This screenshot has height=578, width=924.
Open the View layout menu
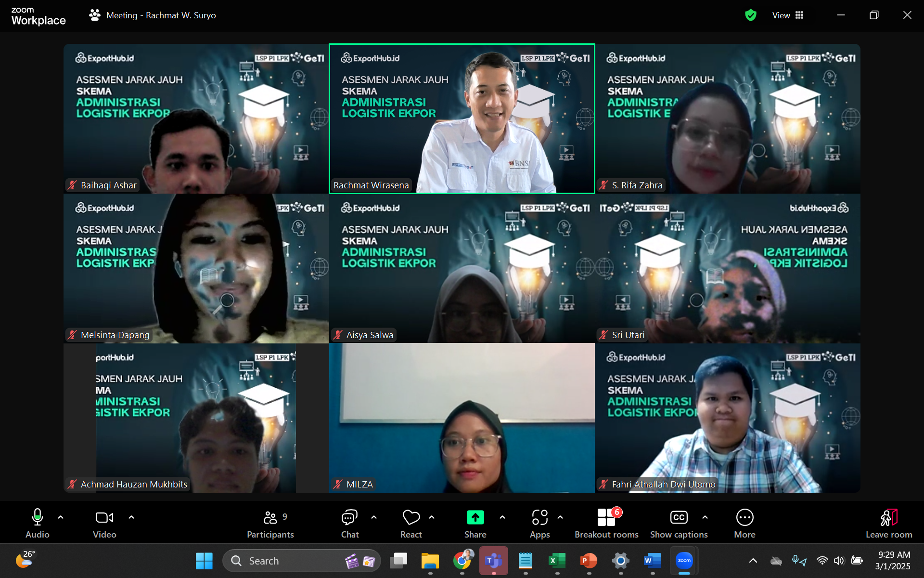coord(788,15)
